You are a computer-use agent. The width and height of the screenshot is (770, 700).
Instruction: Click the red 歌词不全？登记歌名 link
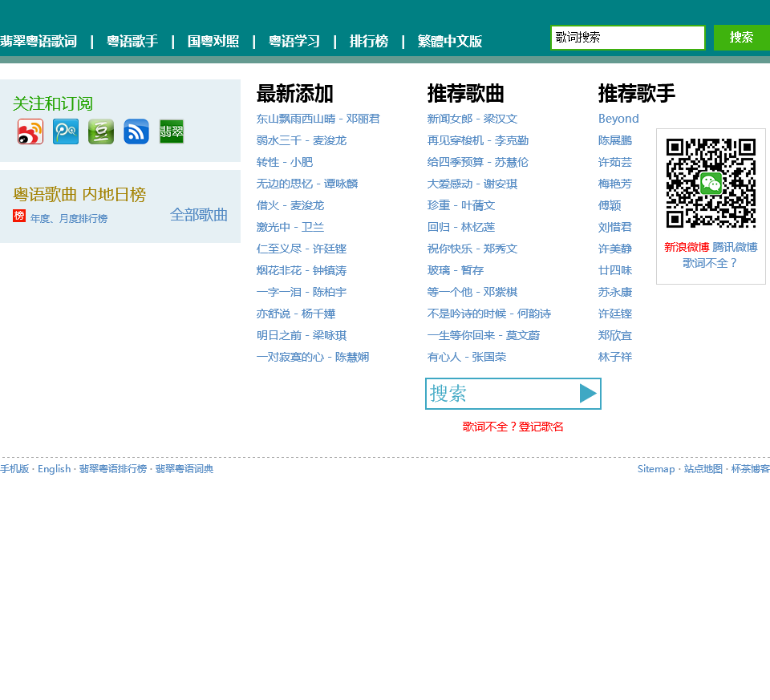click(513, 427)
